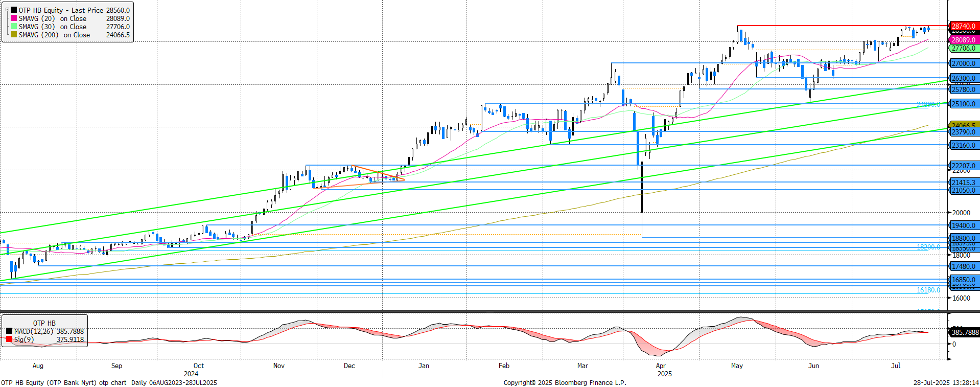
Task: Click the 'Copyright 2025 Bloomberg Finance L.P.' text
Action: (565, 382)
